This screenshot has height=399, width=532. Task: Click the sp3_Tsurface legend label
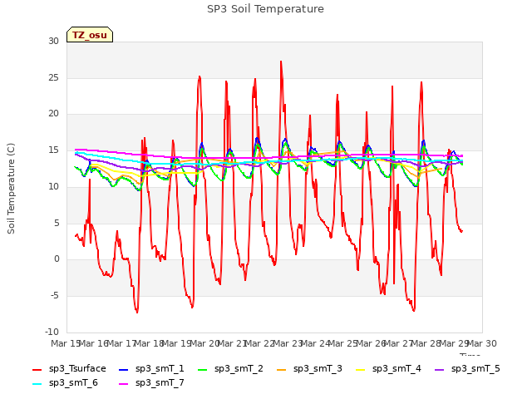[x=77, y=368]
